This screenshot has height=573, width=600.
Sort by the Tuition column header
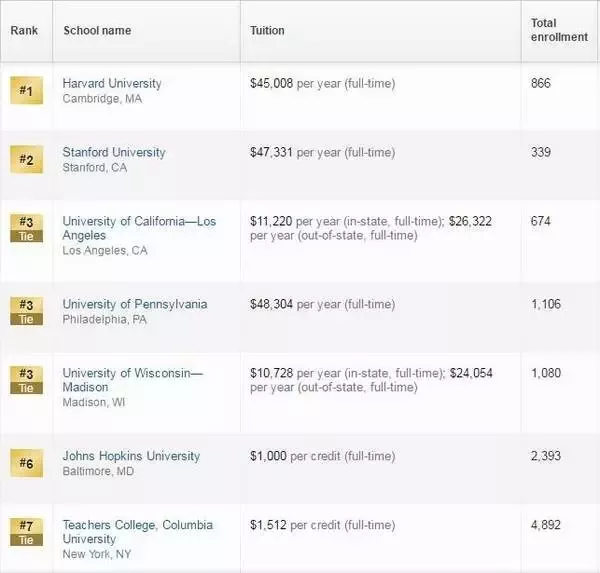click(267, 31)
